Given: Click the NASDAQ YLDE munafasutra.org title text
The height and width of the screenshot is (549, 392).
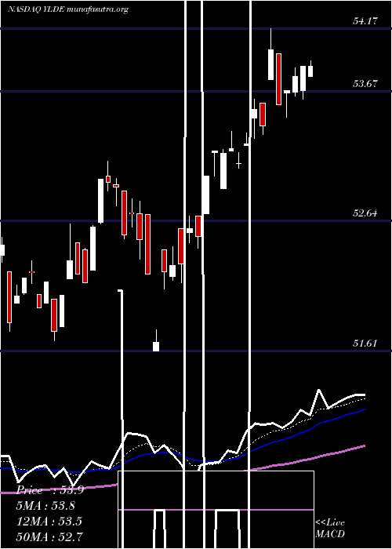Looking at the screenshot, I should tap(68, 9).
